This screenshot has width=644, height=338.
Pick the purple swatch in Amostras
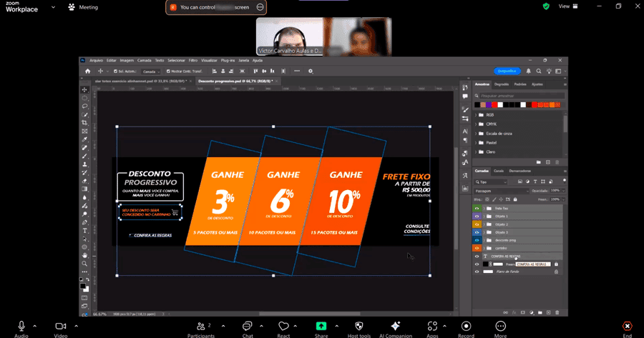pos(488,105)
